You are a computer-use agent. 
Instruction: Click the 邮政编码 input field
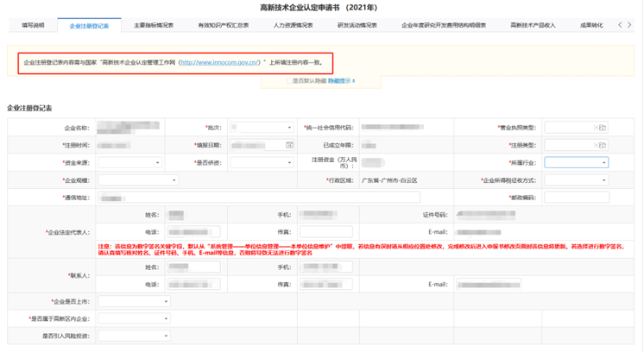[577, 198]
